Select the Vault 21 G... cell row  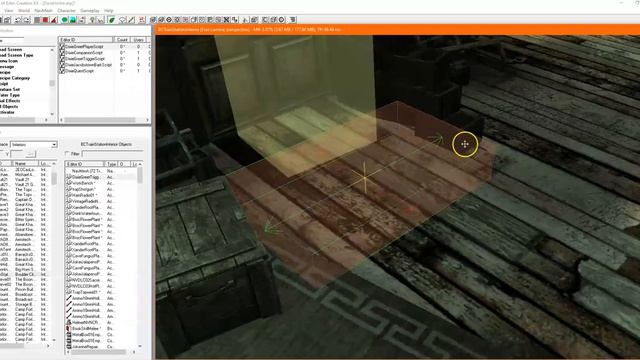[25, 185]
